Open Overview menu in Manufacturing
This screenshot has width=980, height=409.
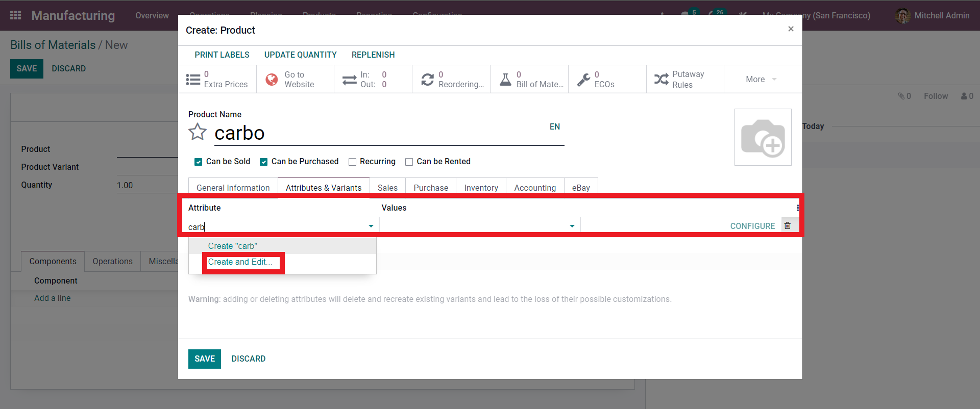click(x=152, y=15)
